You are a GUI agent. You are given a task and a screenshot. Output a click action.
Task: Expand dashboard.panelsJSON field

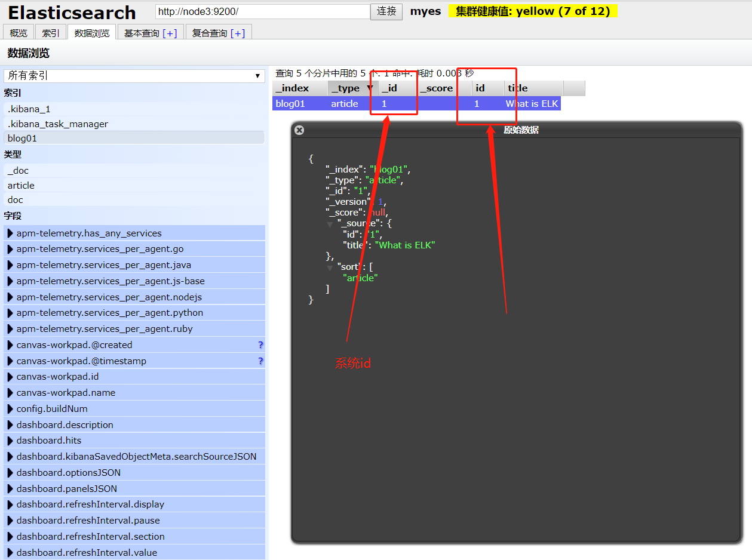coord(134,489)
